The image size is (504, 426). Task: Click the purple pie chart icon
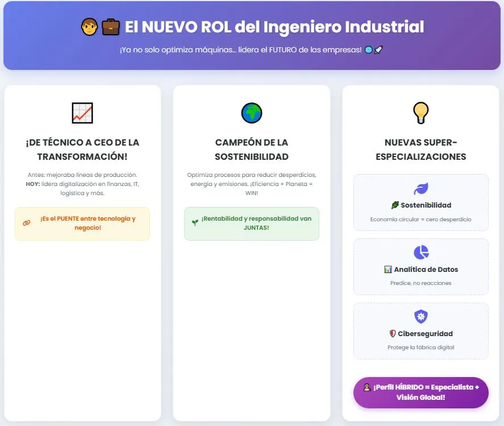[x=421, y=253]
